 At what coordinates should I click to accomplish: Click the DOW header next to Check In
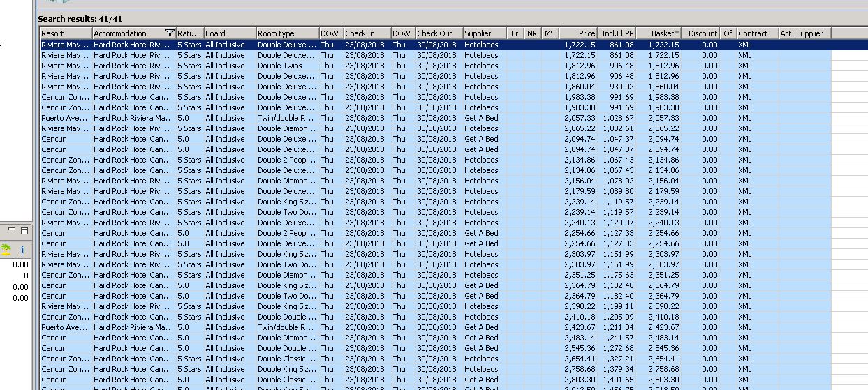pyautogui.click(x=403, y=33)
